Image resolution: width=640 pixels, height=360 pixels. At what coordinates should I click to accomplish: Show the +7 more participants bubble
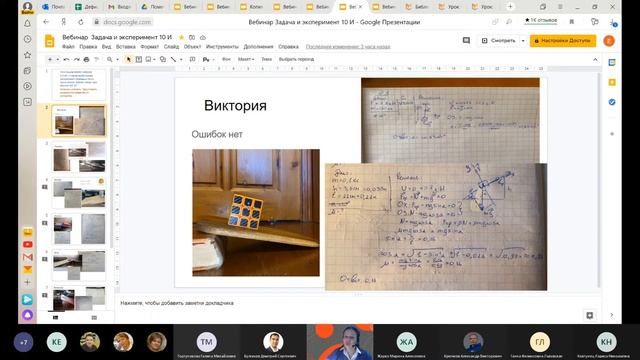click(23, 342)
